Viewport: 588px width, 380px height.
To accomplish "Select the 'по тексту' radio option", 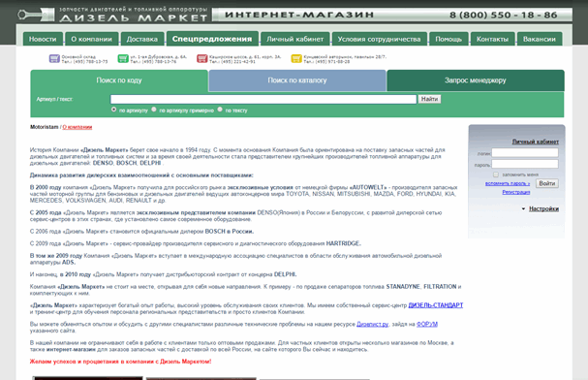I will [220, 110].
